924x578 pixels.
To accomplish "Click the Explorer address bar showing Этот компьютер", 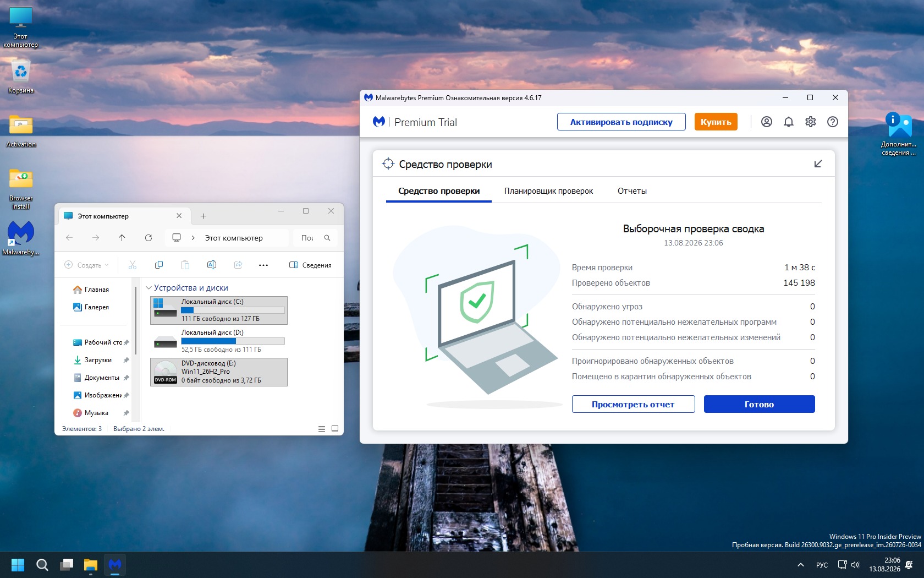I will point(227,238).
